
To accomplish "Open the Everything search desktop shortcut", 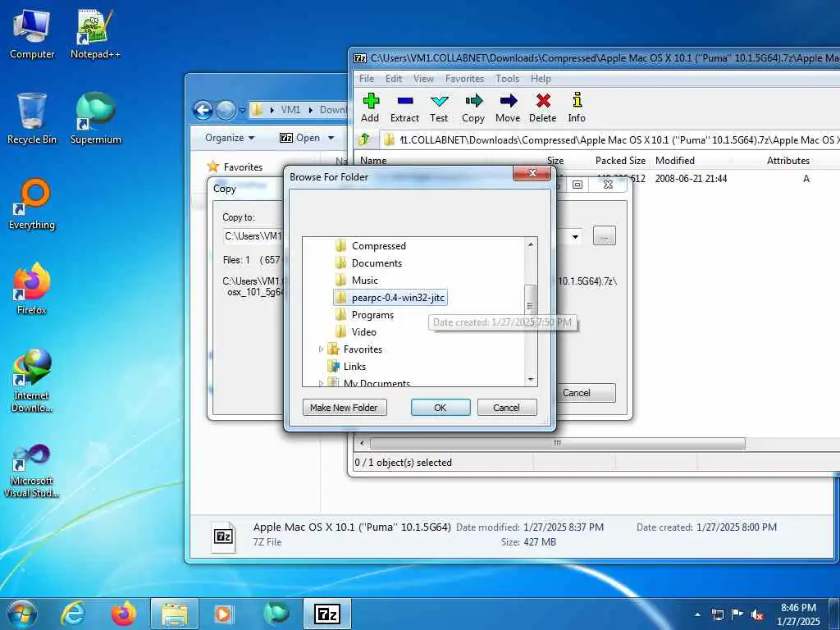I will (32, 204).
